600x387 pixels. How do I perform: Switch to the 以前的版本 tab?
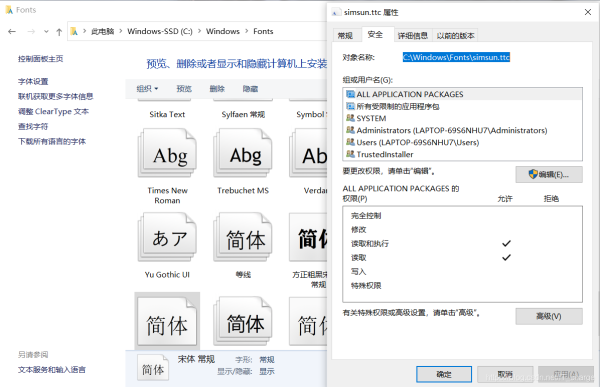tap(455, 36)
